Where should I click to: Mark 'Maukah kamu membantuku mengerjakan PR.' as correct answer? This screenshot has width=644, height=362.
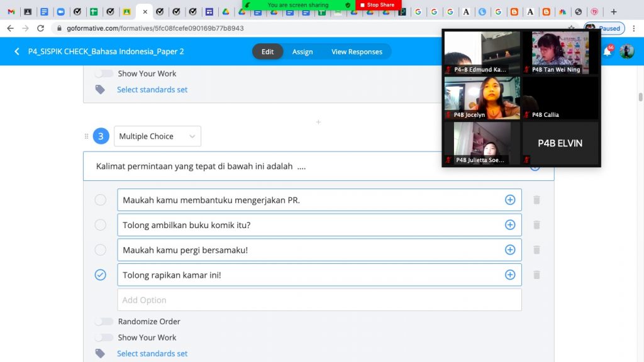point(101,200)
